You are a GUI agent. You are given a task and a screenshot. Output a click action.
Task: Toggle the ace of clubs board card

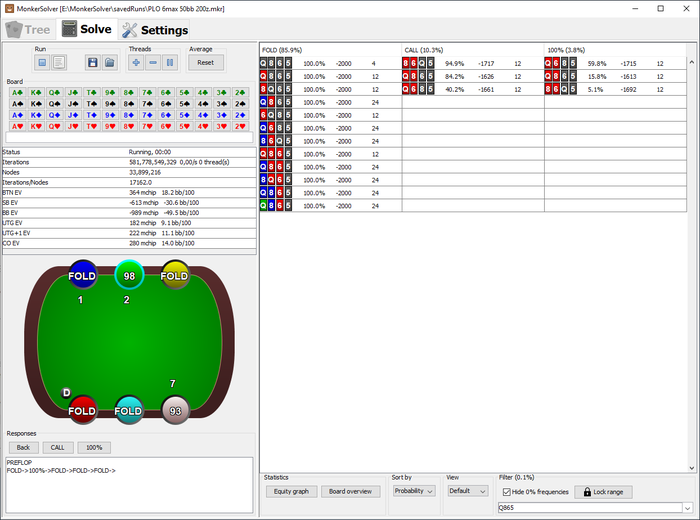[x=17, y=92]
